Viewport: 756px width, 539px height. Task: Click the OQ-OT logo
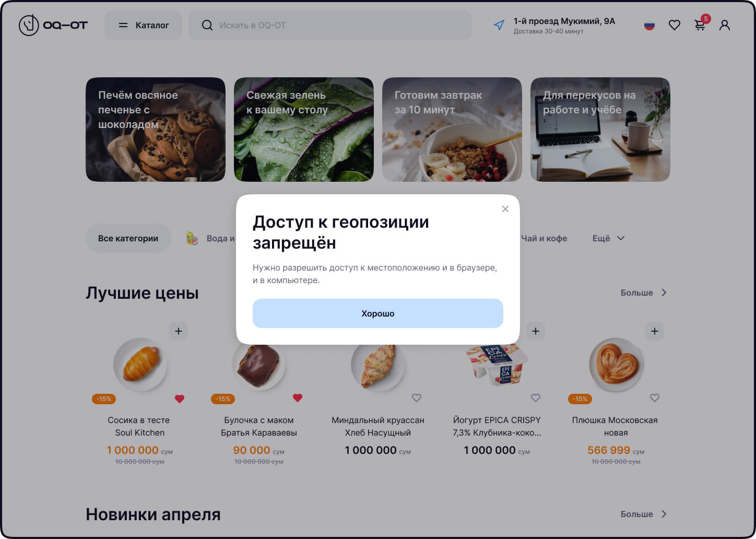coord(53,25)
